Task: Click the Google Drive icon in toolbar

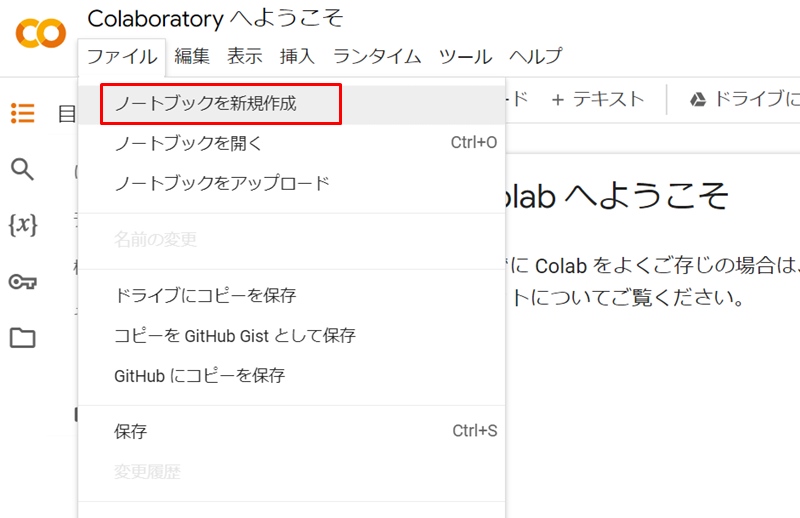Action: tap(697, 99)
